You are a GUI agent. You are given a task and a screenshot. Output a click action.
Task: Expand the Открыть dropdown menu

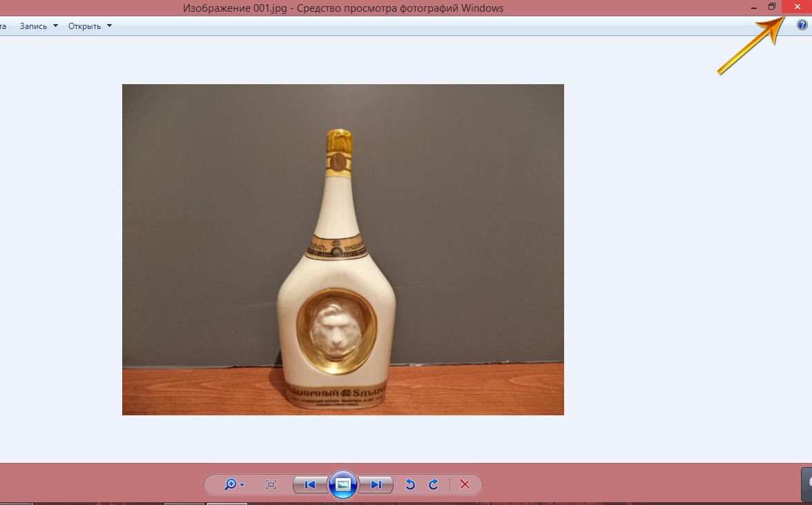[x=90, y=26]
